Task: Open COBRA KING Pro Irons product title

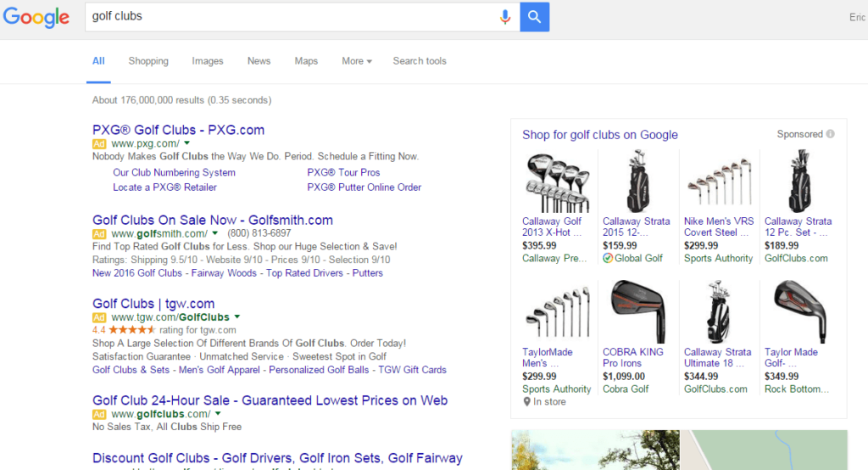Action: coord(632,357)
